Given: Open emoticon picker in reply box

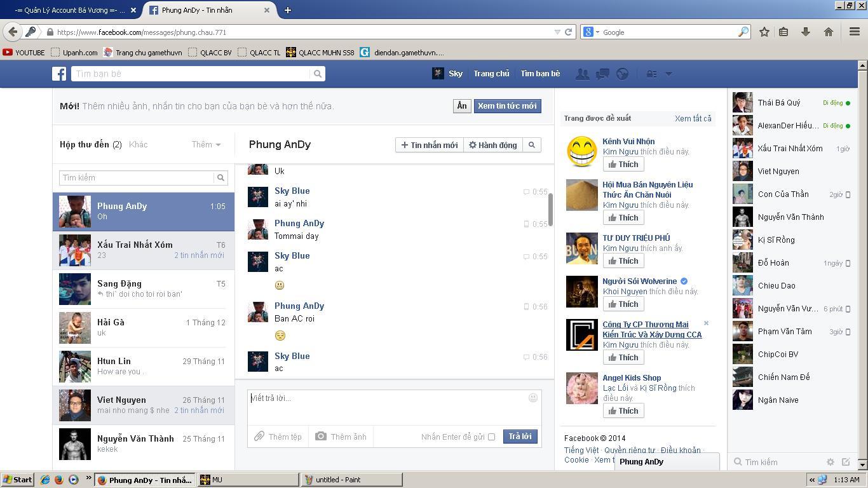Looking at the screenshot, I should [x=533, y=398].
